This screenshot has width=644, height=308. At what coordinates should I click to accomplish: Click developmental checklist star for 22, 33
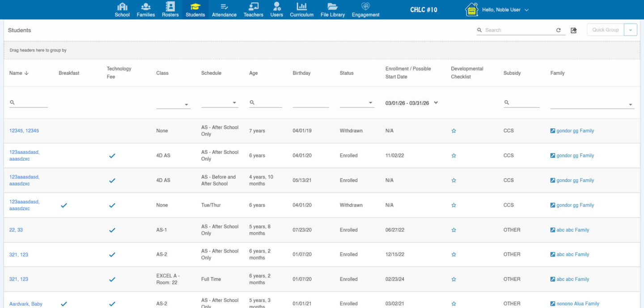point(453,230)
